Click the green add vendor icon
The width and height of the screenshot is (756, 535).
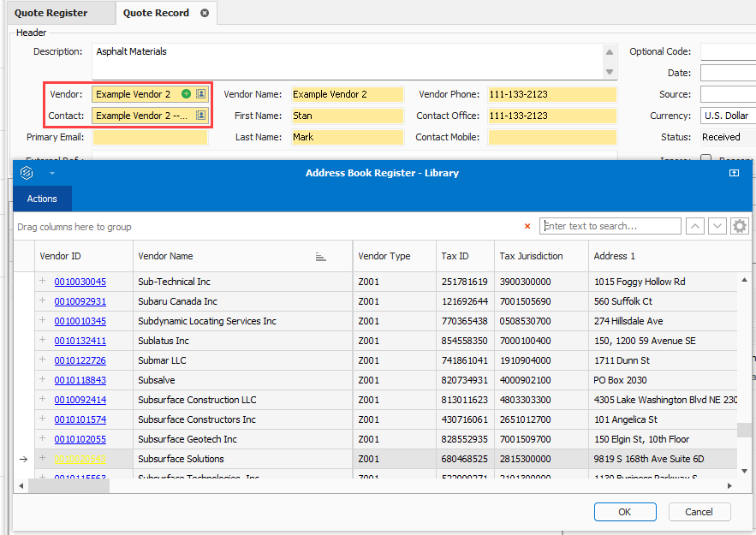(187, 94)
